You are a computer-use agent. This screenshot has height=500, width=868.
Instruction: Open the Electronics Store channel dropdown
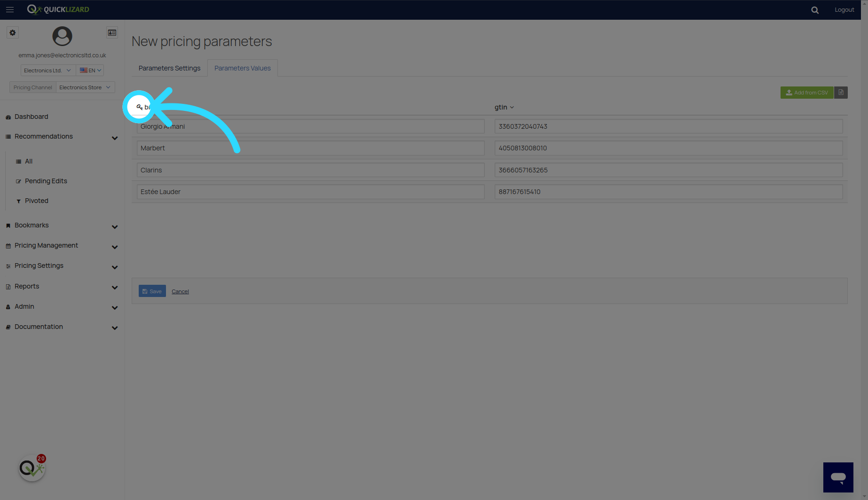point(85,87)
